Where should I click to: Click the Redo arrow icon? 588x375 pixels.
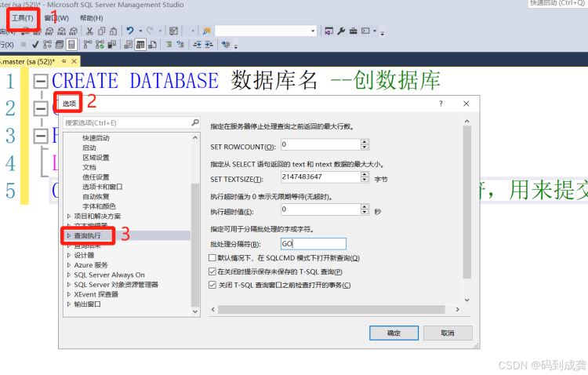150,31
